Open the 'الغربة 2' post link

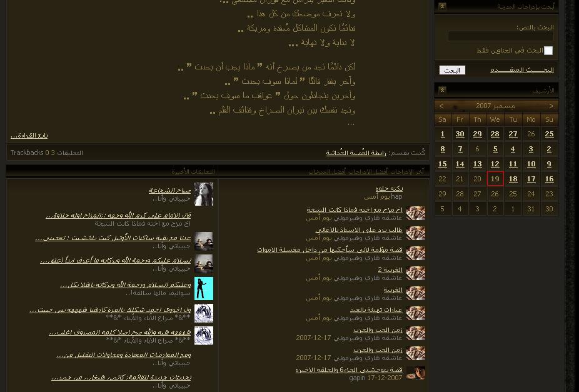(390, 270)
